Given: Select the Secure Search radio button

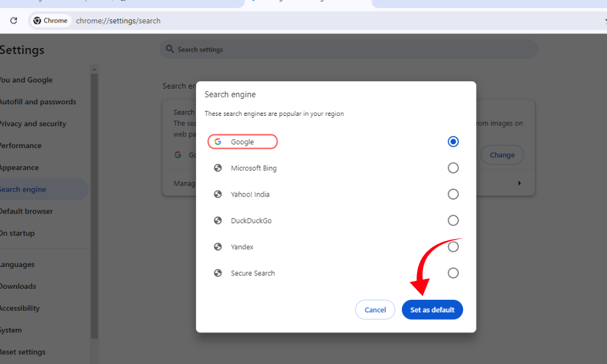Looking at the screenshot, I should coord(453,273).
